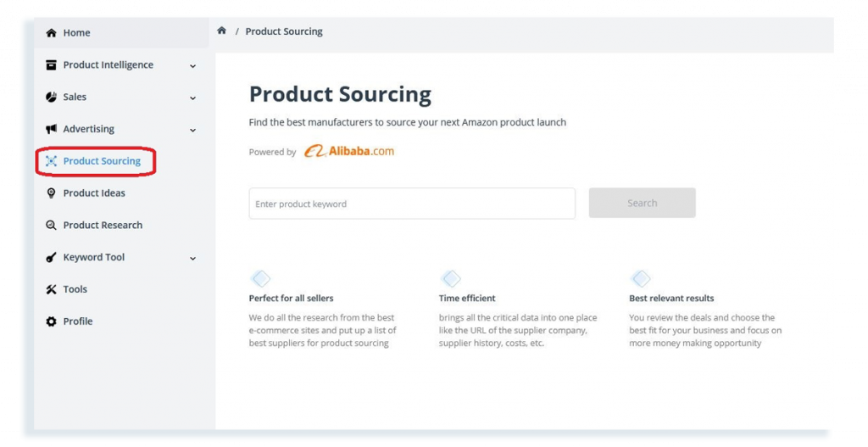
Task: Click the breadcrumb home icon
Action: pyautogui.click(x=221, y=31)
